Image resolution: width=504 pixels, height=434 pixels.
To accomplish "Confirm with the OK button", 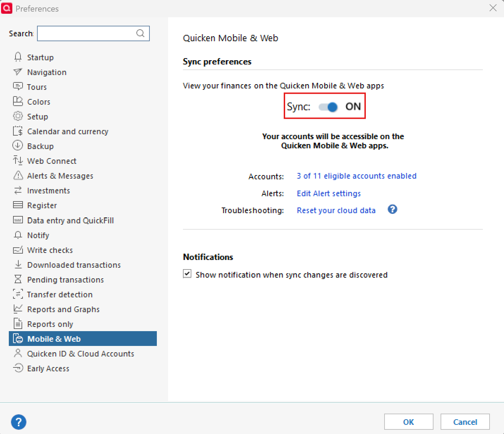I will pyautogui.click(x=408, y=422).
